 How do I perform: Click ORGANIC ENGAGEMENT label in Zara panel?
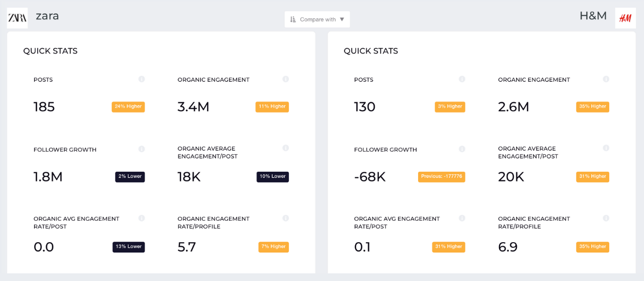[214, 80]
